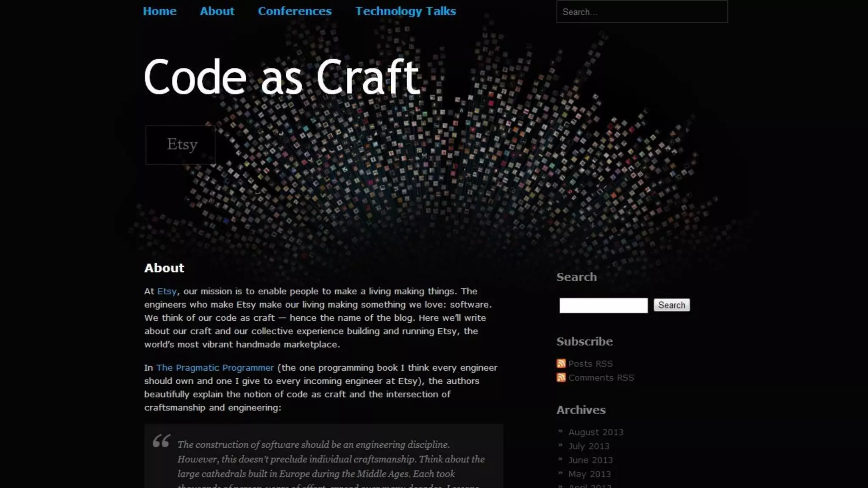This screenshot has width=868, height=488.
Task: Open The Pragmatic Programmer link
Action: tap(215, 368)
